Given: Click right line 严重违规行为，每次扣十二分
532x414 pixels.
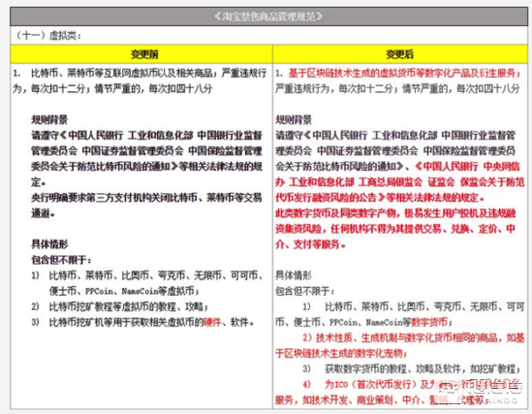Looking at the screenshot, I should (x=333, y=88).
